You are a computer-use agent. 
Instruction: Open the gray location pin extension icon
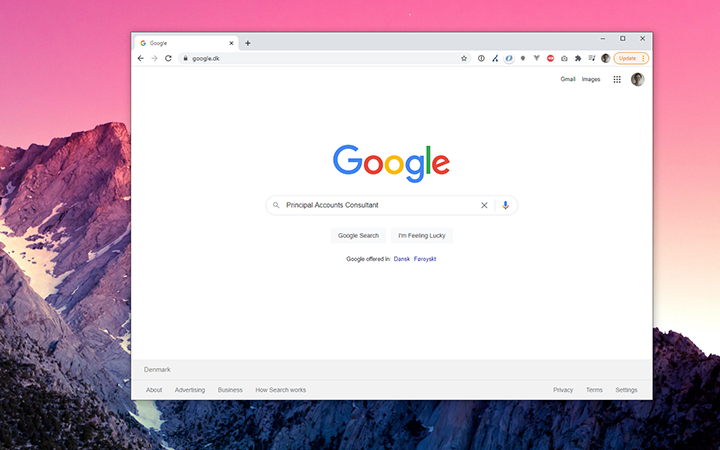coord(523,58)
